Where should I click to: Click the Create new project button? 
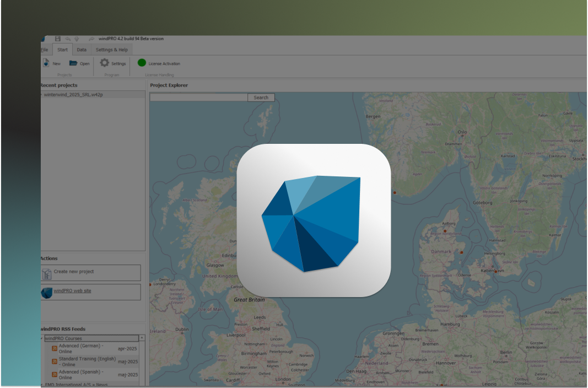pyautogui.click(x=91, y=273)
